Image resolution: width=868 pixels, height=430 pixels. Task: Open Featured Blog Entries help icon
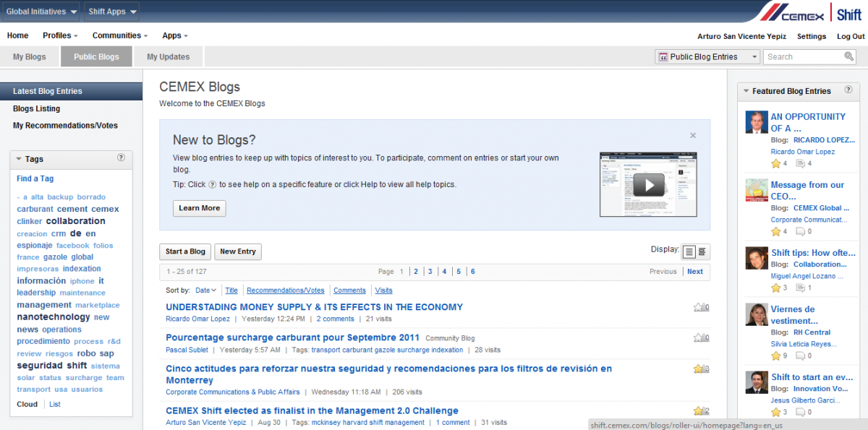tap(848, 90)
